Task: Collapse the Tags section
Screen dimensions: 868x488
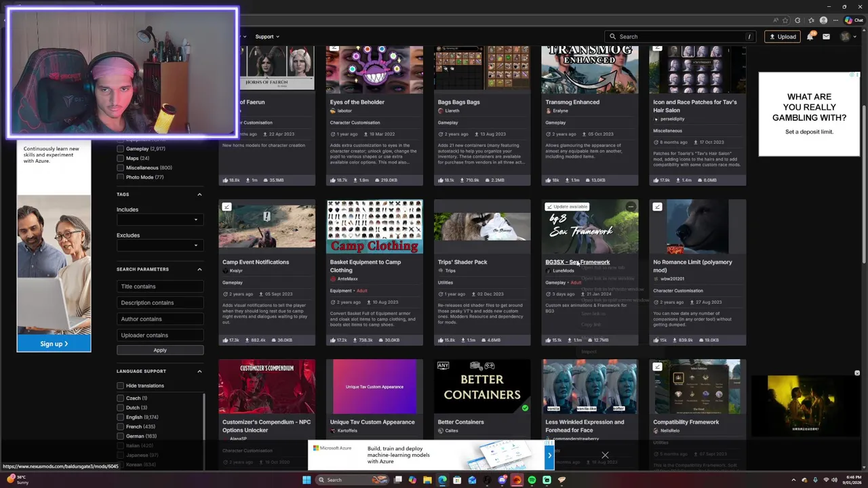Action: tap(199, 195)
